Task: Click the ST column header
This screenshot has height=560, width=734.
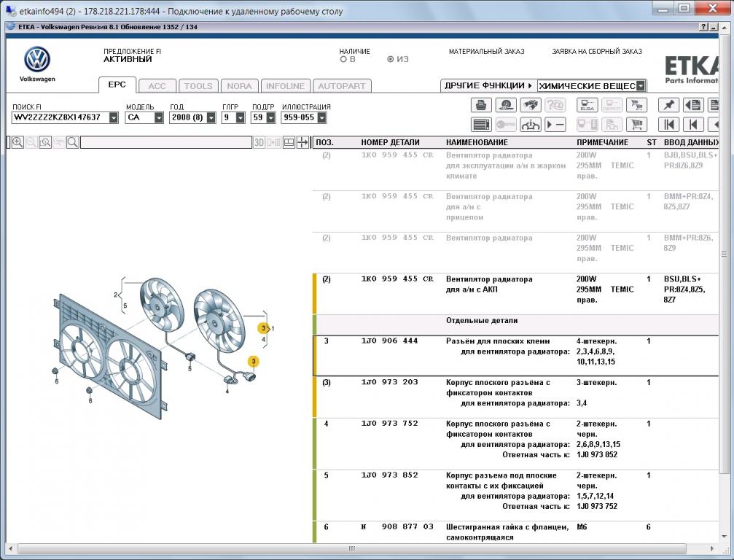Action: [x=651, y=142]
